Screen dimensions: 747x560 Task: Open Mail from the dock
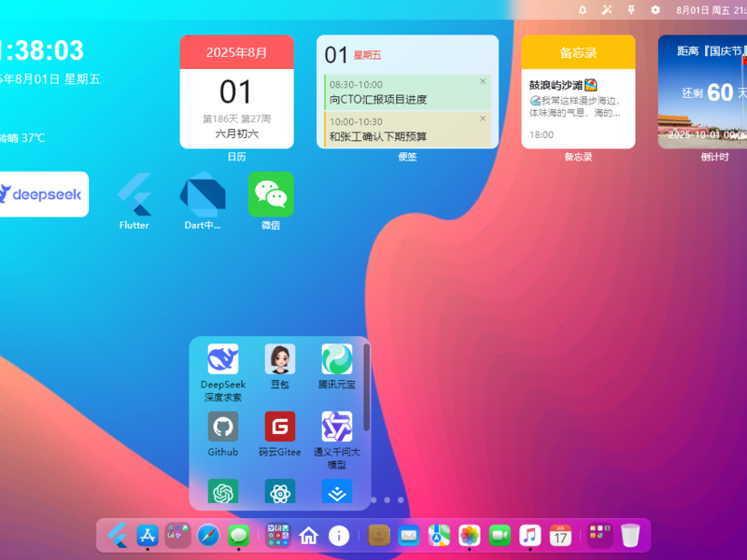[409, 536]
